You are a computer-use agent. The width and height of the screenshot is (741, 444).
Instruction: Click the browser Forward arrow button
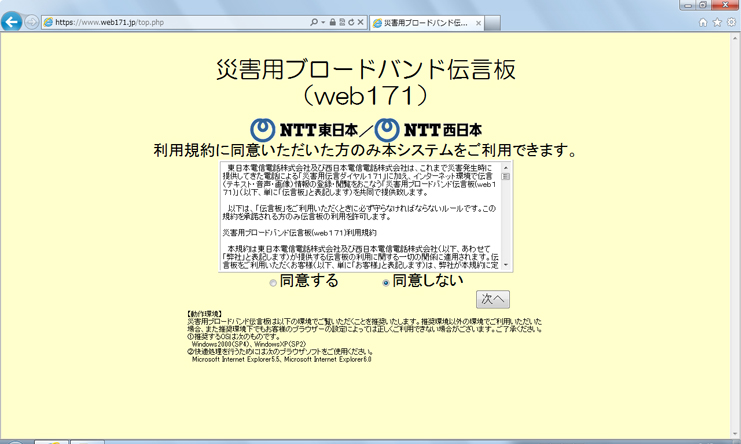click(x=31, y=22)
